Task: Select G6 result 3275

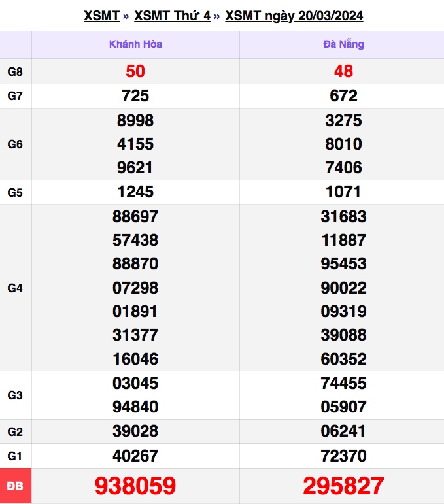Action: coord(343,120)
